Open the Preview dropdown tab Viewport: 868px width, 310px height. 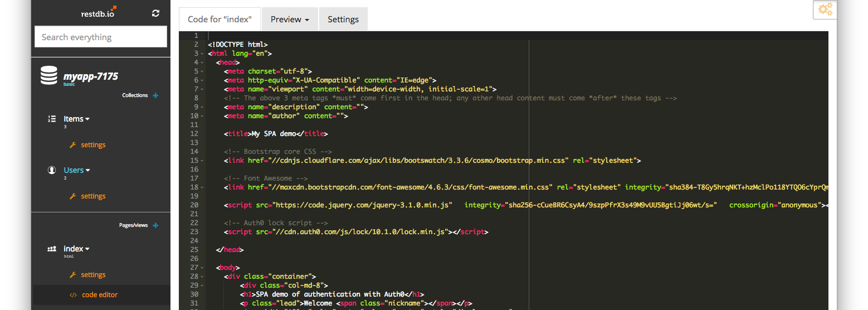tap(290, 19)
